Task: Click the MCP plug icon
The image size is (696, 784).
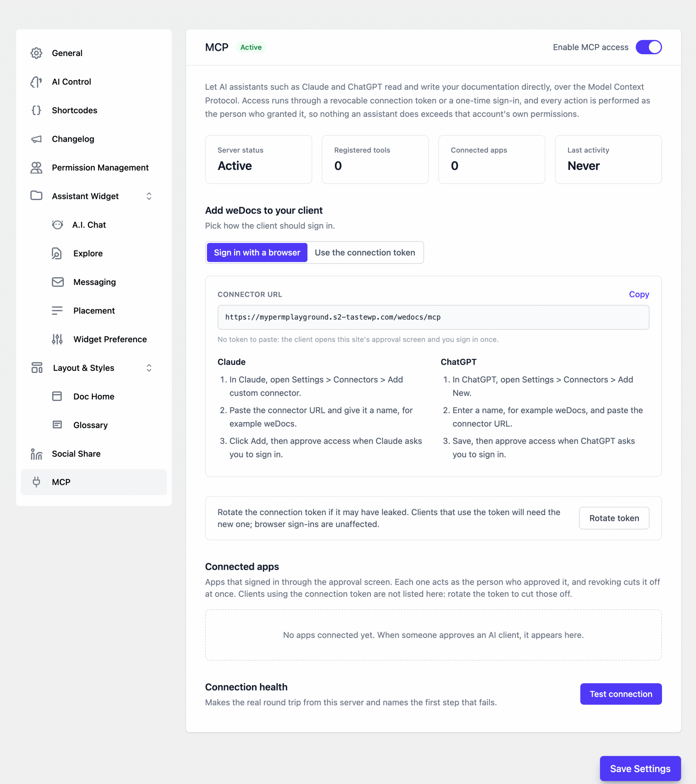Action: click(x=36, y=482)
